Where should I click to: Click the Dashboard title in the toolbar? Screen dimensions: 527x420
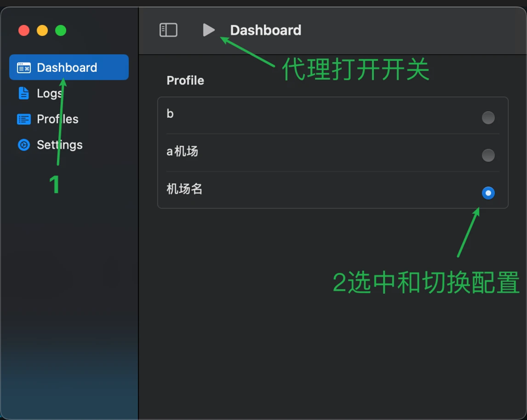click(266, 30)
